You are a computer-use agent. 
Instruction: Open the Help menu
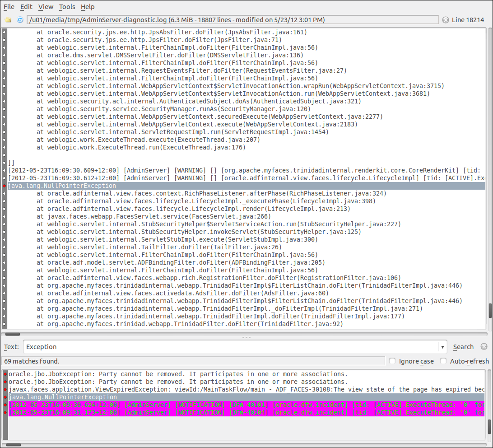[88, 7]
